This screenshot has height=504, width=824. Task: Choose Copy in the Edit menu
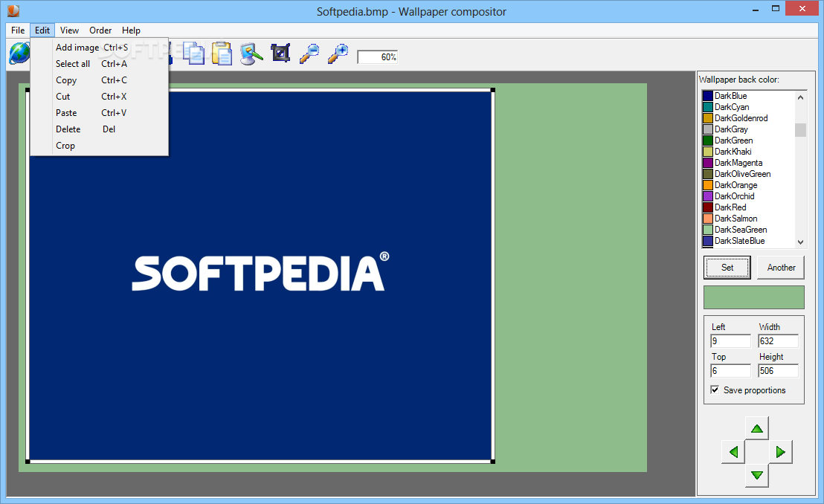point(100,80)
